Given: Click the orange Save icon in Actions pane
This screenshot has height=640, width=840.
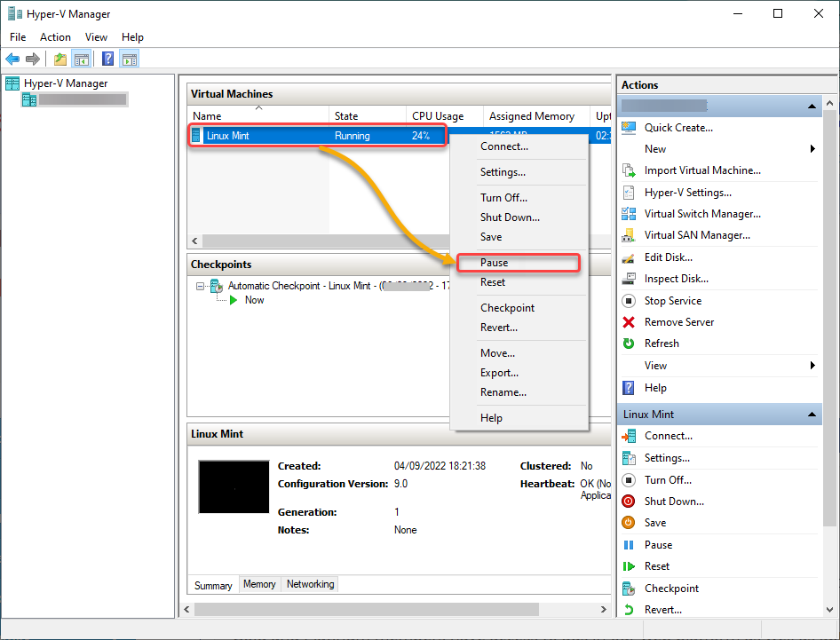Looking at the screenshot, I should pyautogui.click(x=629, y=523).
